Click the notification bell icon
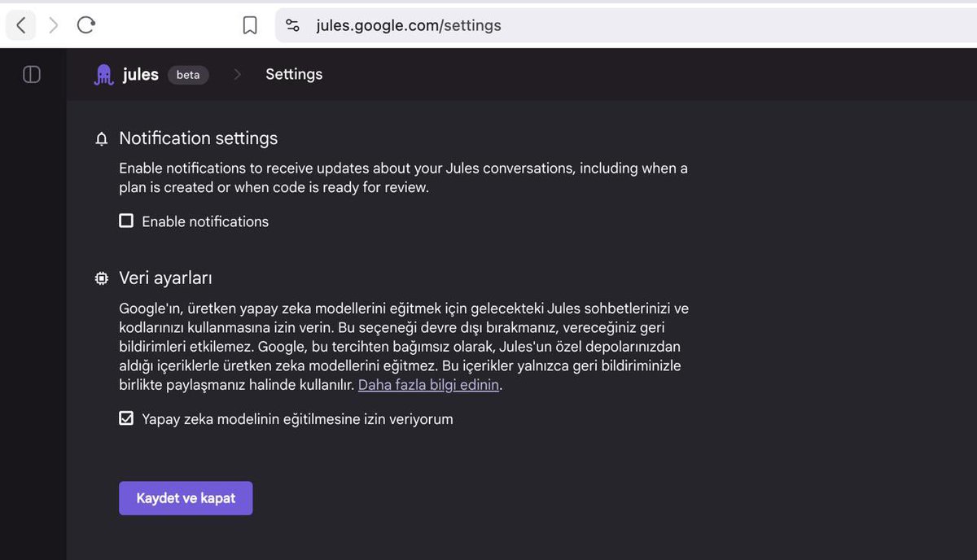 (101, 138)
